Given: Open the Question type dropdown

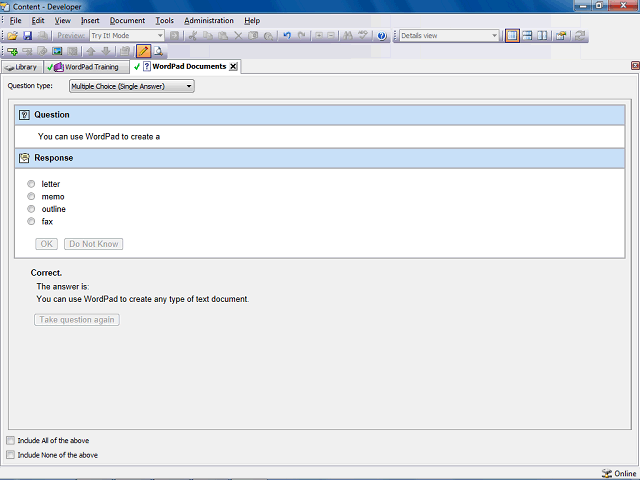Looking at the screenshot, I should (131, 86).
